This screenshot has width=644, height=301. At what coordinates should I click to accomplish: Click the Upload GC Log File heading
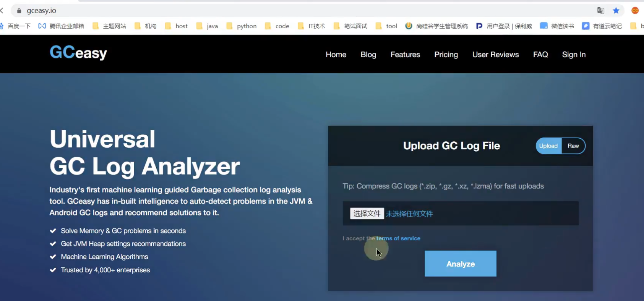click(451, 146)
